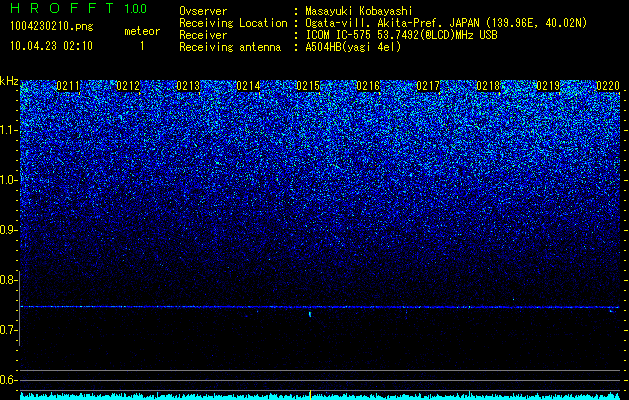
Task: Click the 0215 time marker
Action: tap(308, 85)
